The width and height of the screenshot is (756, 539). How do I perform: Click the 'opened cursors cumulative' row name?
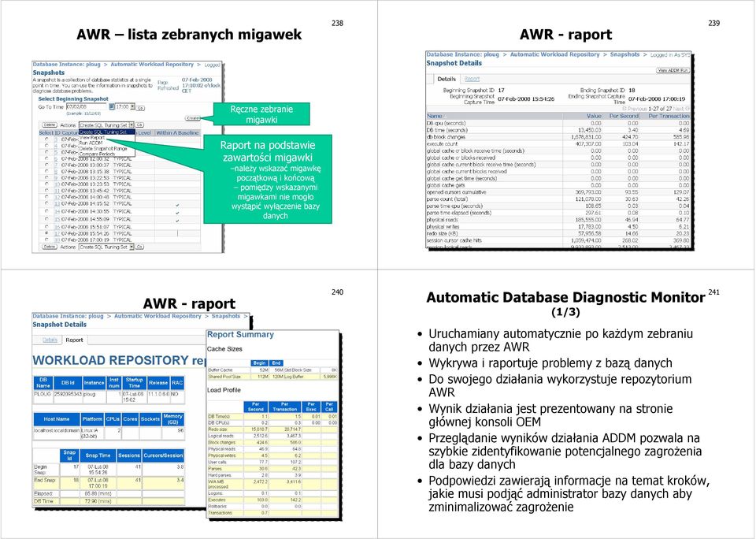coord(456,192)
